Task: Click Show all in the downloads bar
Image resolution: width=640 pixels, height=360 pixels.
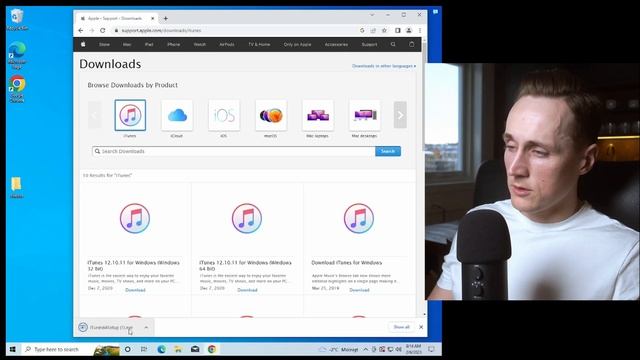Action: 401,327
